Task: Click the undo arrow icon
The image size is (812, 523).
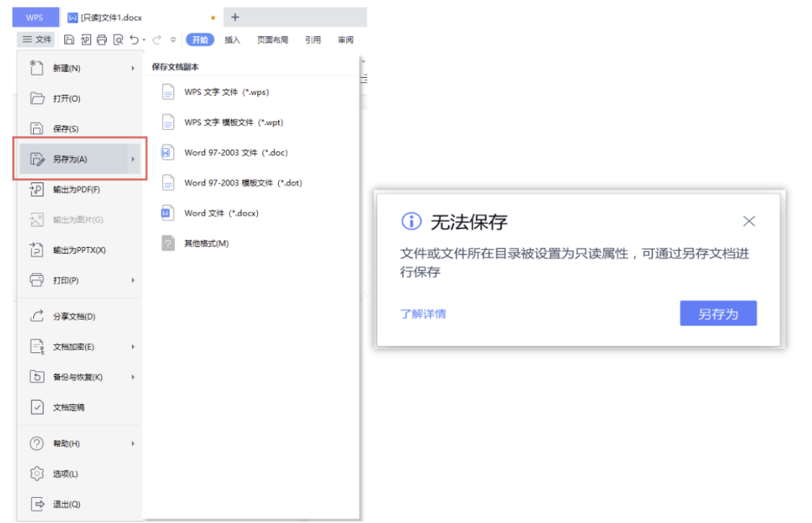Action: click(x=134, y=40)
